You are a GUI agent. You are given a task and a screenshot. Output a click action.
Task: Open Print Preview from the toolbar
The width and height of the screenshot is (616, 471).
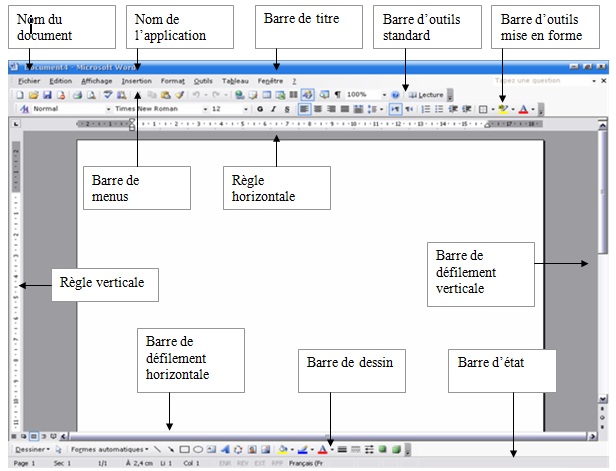[x=91, y=95]
